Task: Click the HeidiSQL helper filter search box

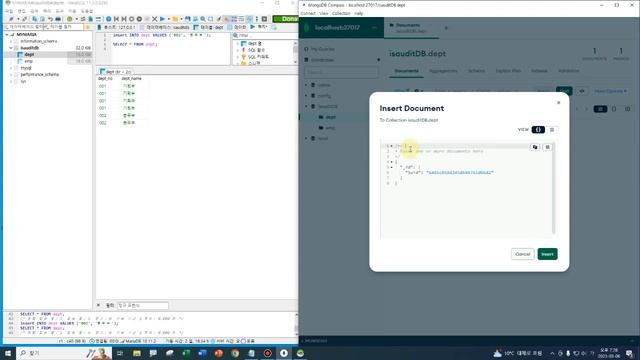Action: pyautogui.click(x=265, y=36)
